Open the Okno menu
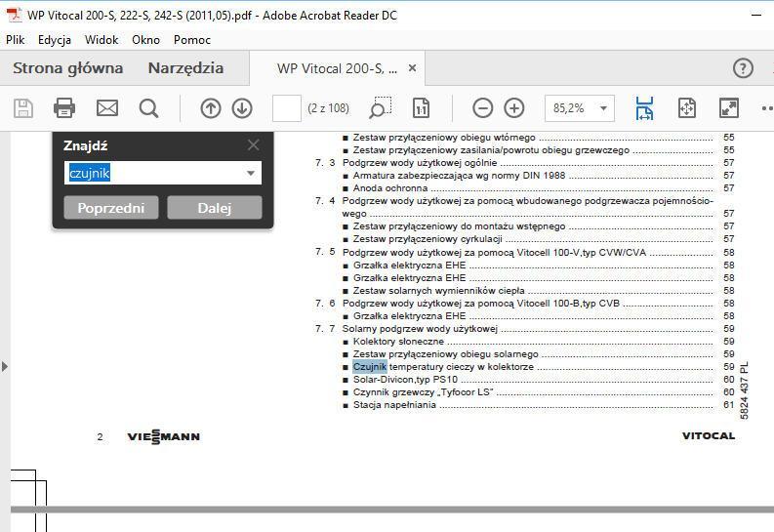This screenshot has width=774, height=532. (145, 40)
